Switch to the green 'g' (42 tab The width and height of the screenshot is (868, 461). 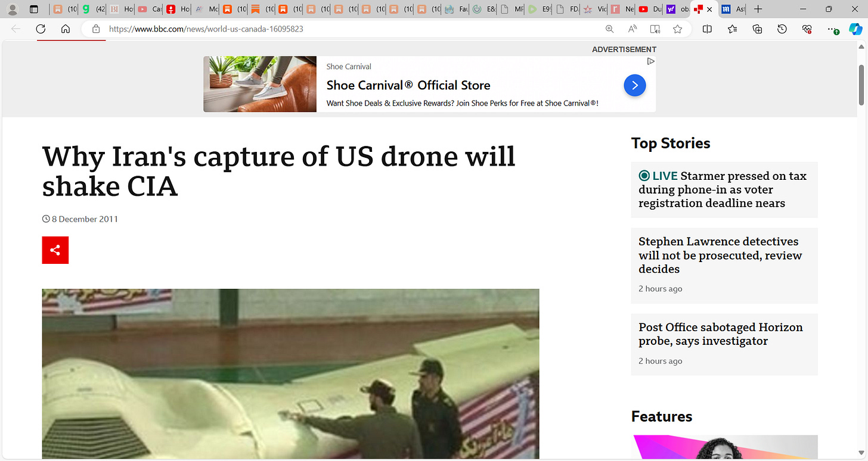click(92, 9)
